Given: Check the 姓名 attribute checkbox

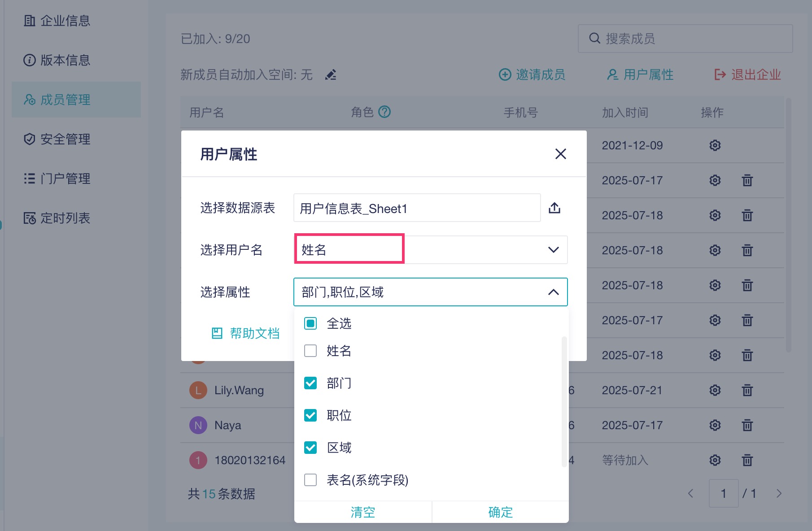Looking at the screenshot, I should click(x=310, y=351).
